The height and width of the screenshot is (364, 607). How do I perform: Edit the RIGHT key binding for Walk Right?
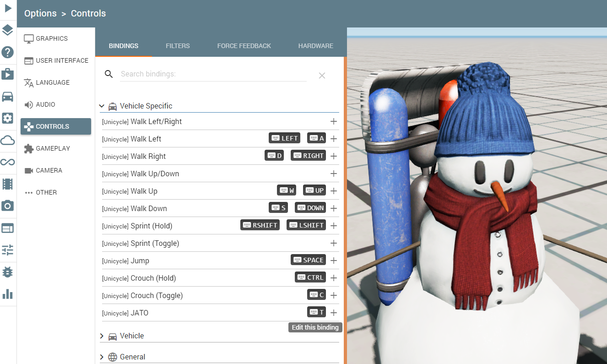point(308,156)
